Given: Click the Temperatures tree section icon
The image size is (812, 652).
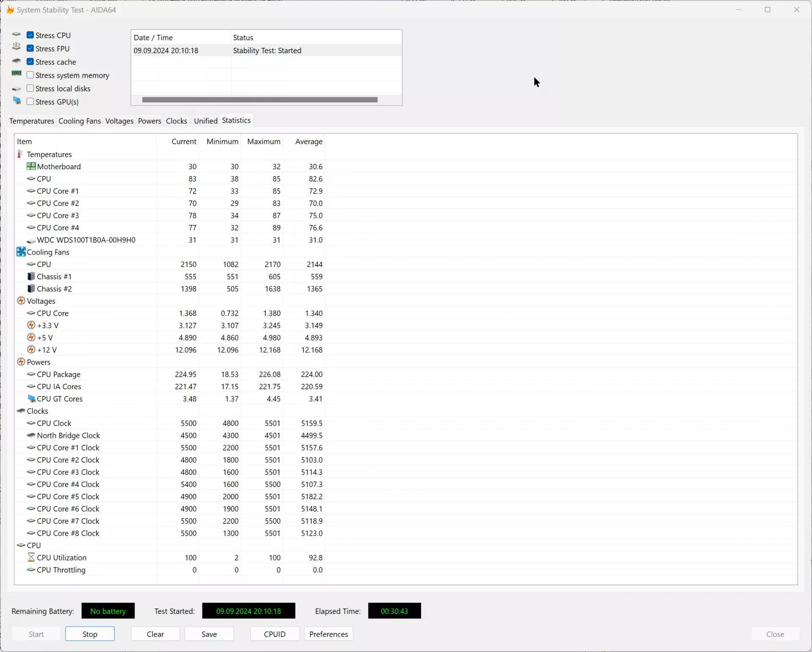Looking at the screenshot, I should 19,154.
